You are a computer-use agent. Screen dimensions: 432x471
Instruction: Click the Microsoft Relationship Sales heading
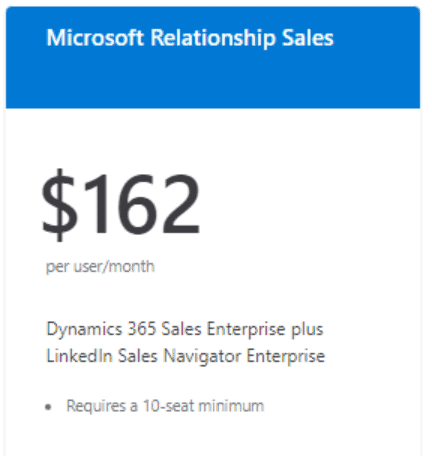(190, 38)
